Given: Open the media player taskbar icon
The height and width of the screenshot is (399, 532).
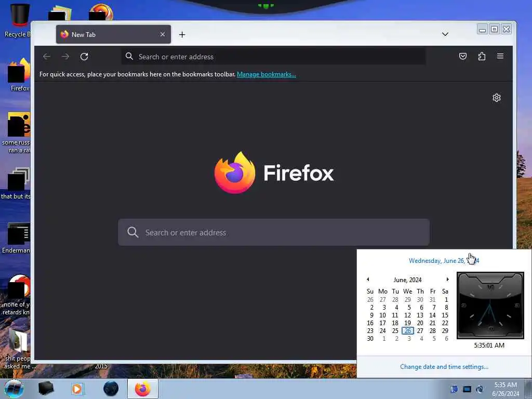Looking at the screenshot, I should coord(77,389).
